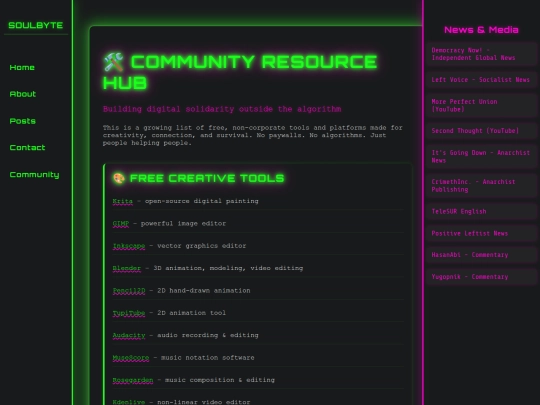540x405 pixels.
Task: Open Left Voice - Socialist News
Action: pos(481,80)
